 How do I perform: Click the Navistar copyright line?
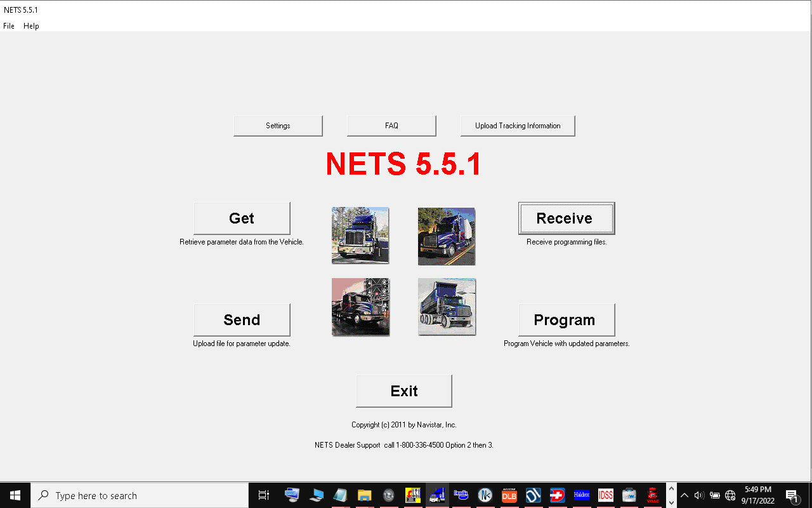(x=404, y=425)
